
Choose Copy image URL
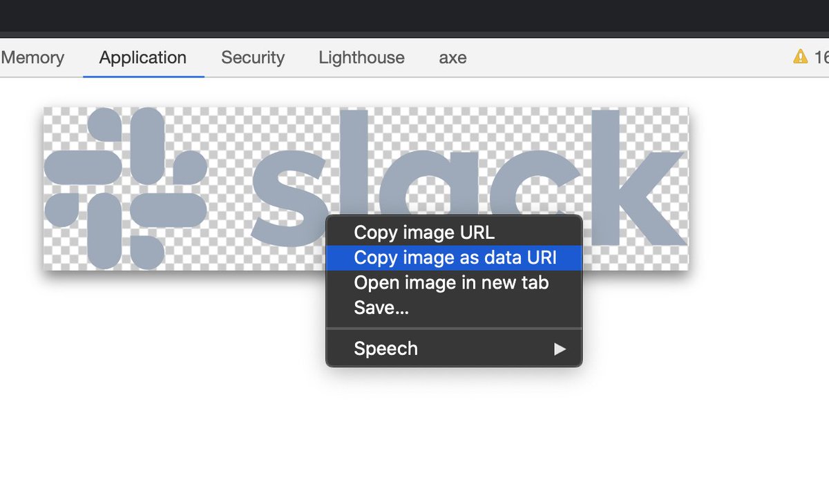[x=424, y=233]
